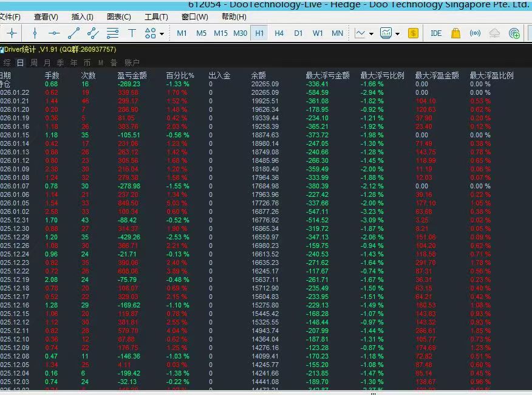Open the shapes dropdown arrow
Screen dimensions: 532x395
[161, 33]
